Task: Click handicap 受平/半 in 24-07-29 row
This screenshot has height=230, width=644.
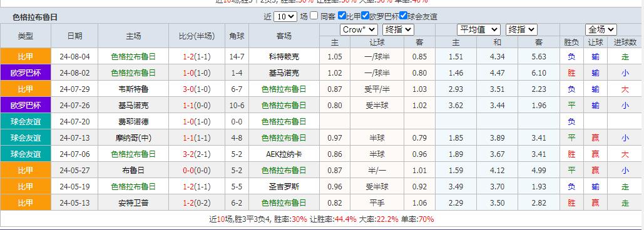Action: pyautogui.click(x=377, y=89)
